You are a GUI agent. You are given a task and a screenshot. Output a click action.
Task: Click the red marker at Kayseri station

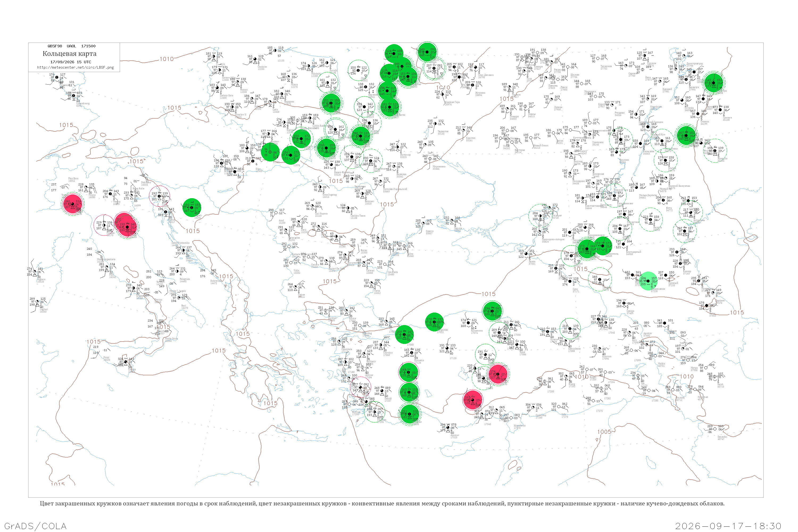click(498, 374)
